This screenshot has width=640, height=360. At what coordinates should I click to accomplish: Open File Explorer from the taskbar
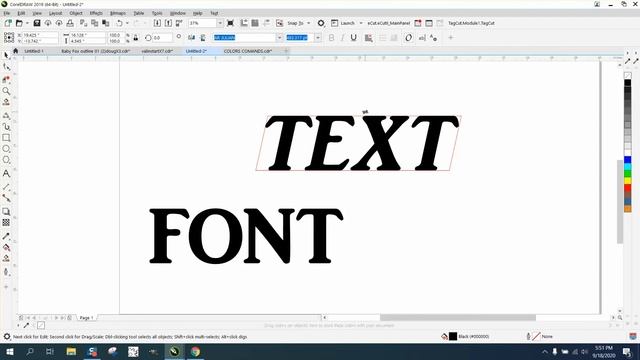71,351
